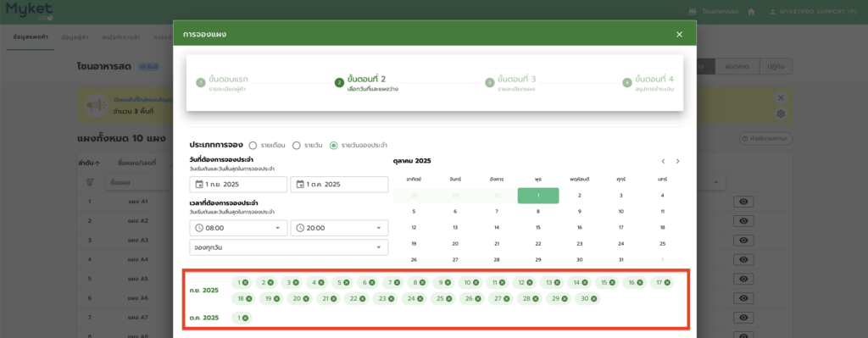The height and width of the screenshot is (338, 868).
Task: Click the แผง A4 cell
Action: click(x=138, y=259)
